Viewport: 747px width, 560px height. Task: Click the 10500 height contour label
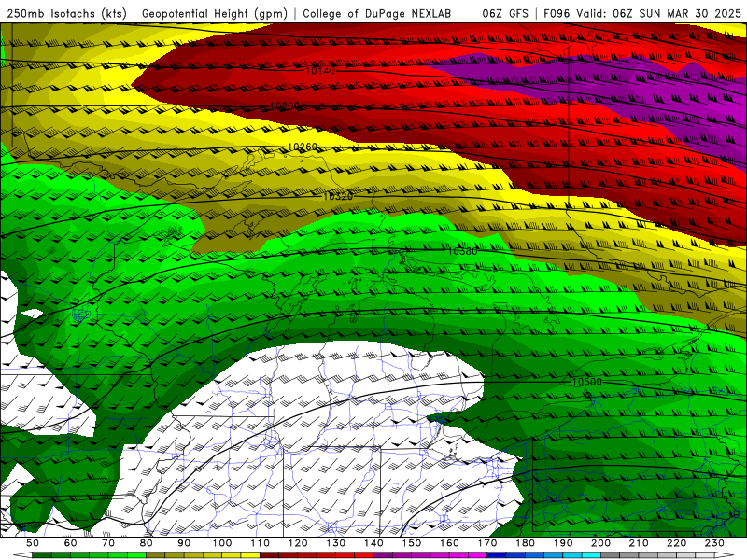click(587, 382)
